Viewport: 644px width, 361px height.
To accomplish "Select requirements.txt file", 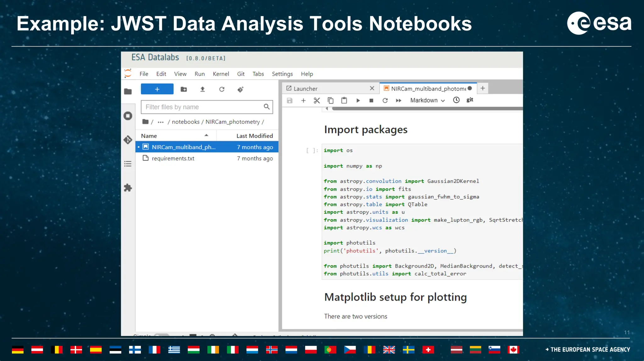I will pyautogui.click(x=207, y=158).
